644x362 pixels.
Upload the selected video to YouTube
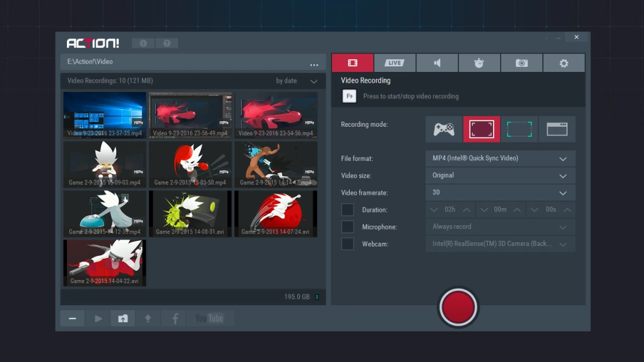click(209, 318)
